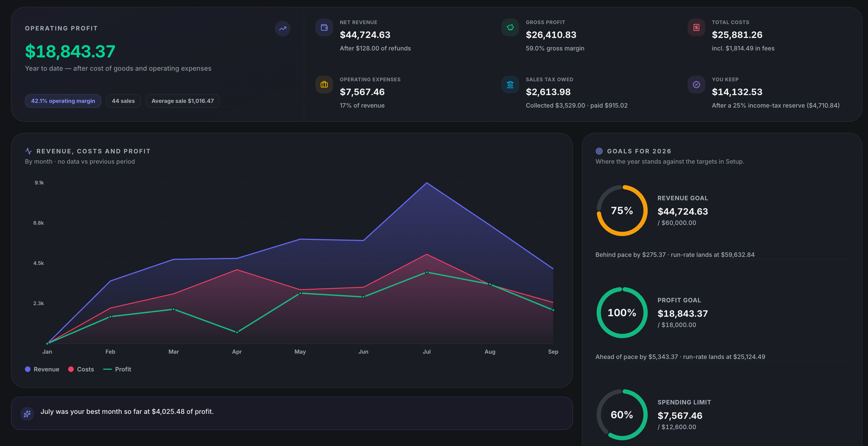Click the Total Costs value $25,881.26
The width and height of the screenshot is (868, 446).
point(737,35)
